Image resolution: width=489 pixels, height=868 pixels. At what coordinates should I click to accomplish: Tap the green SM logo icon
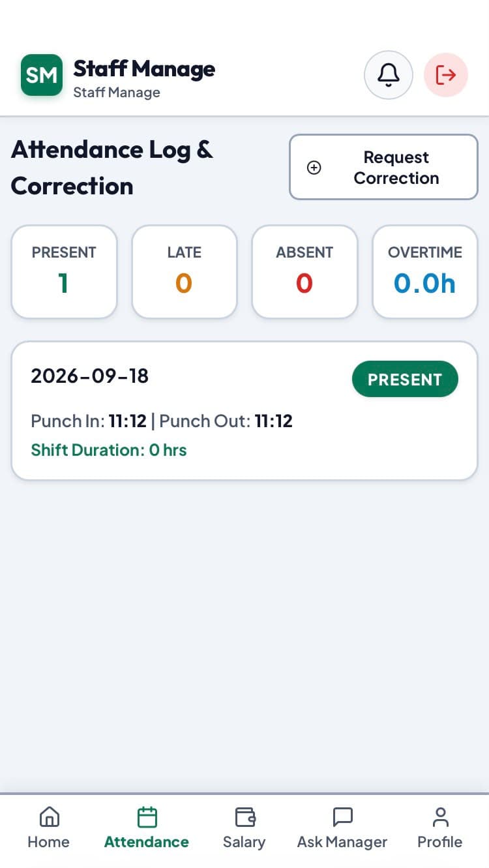click(42, 75)
